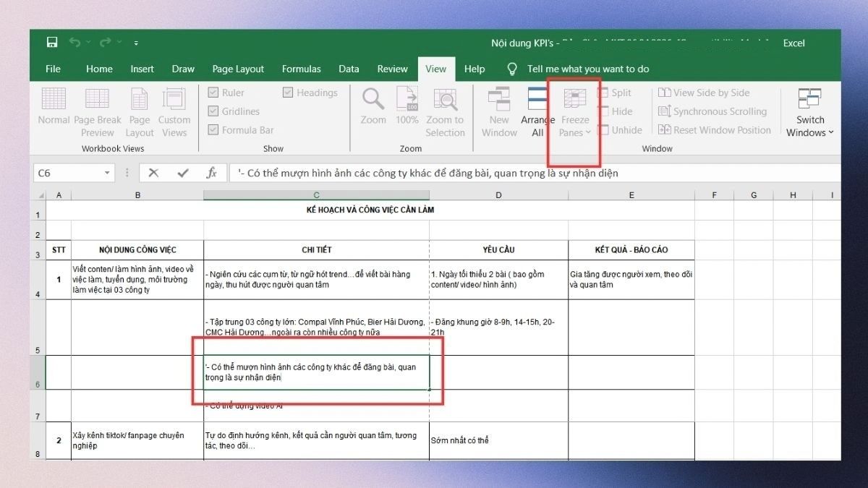
Task: Open the Zoom magnifier dialog
Action: 373,106
